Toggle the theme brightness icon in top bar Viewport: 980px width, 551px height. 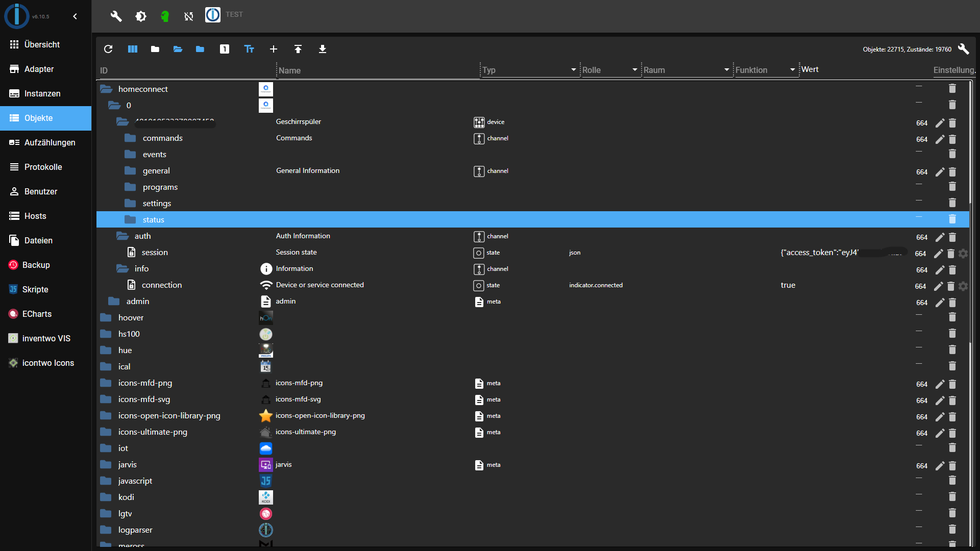(x=141, y=16)
